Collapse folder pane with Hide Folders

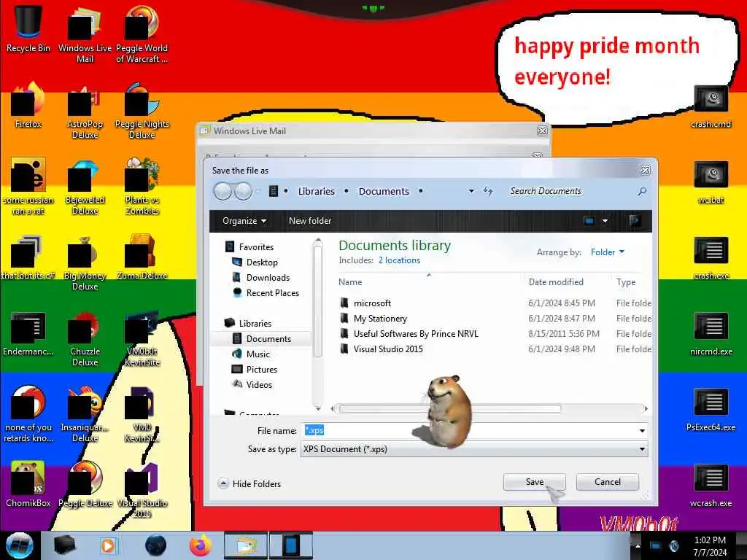point(249,484)
